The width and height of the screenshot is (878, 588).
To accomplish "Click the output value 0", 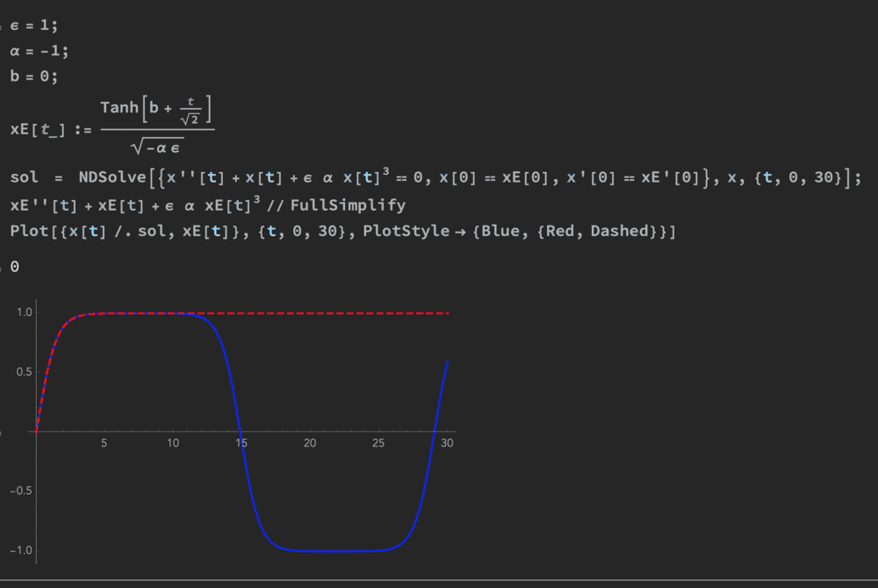I will [15, 266].
